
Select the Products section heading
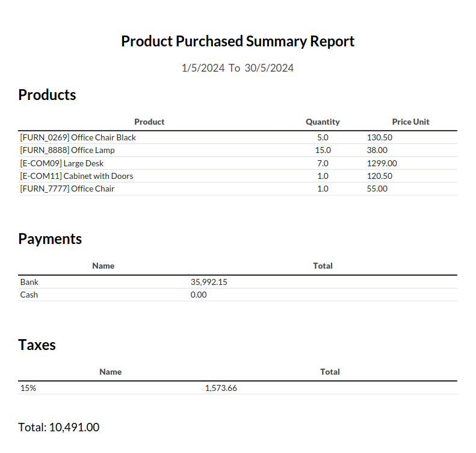[47, 95]
